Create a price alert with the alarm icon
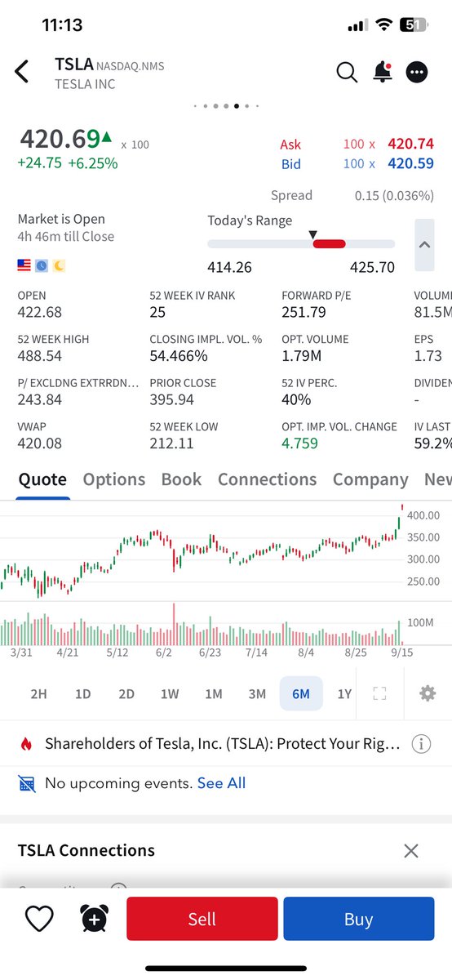This screenshot has width=452, height=980. 94,920
